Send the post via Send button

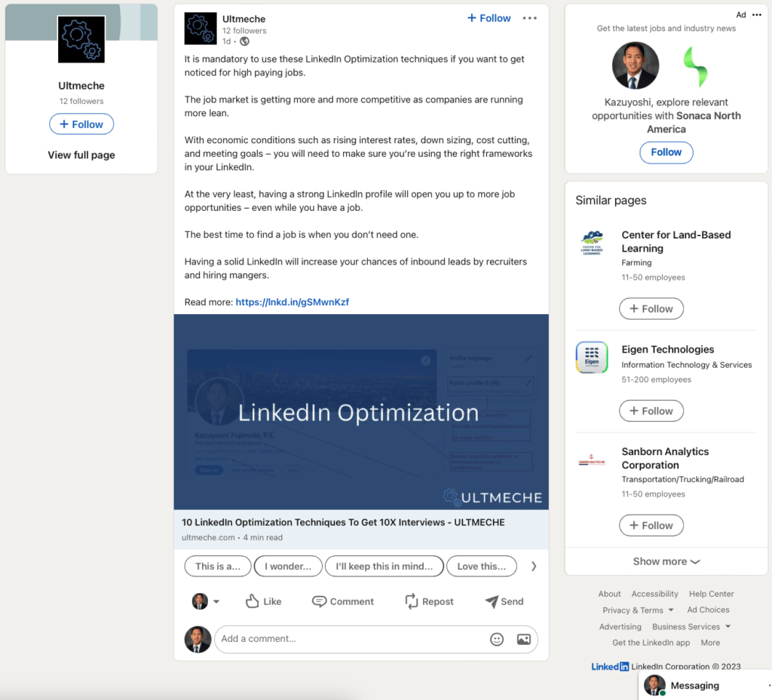[504, 601]
